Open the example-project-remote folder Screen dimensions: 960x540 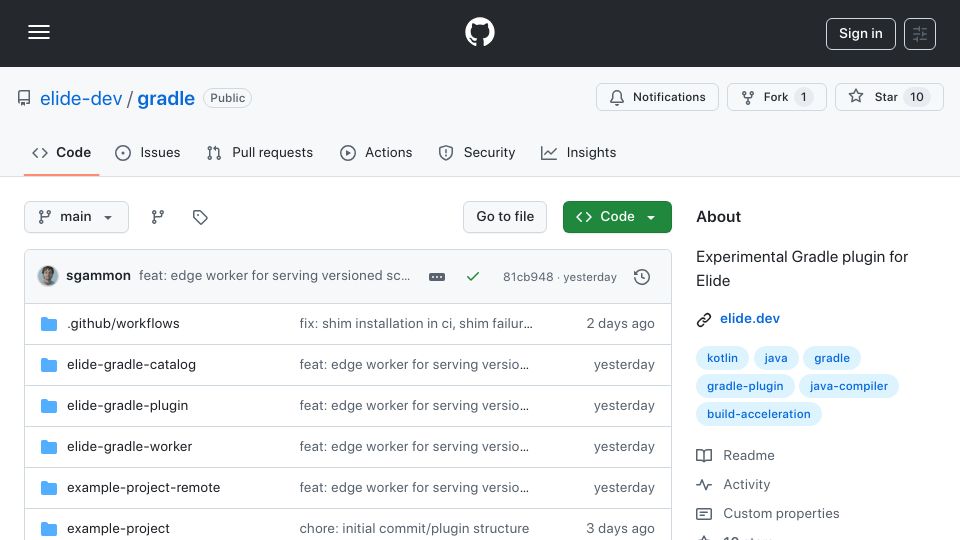143,487
